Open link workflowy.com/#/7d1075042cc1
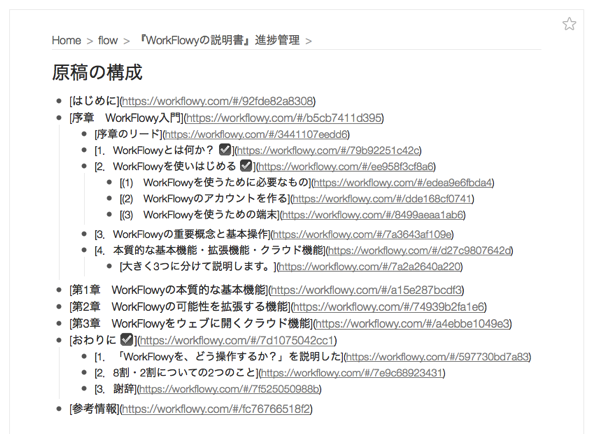Image resolution: width=599 pixels, height=434 pixels. pos(237,340)
